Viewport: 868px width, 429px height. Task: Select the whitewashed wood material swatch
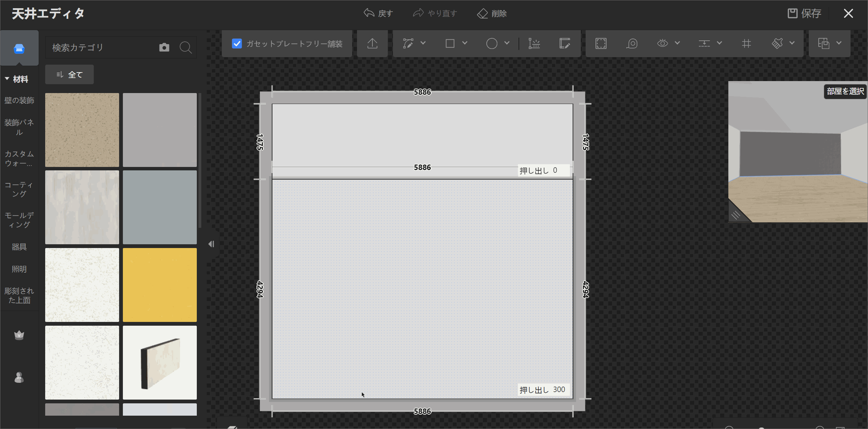pos(82,207)
